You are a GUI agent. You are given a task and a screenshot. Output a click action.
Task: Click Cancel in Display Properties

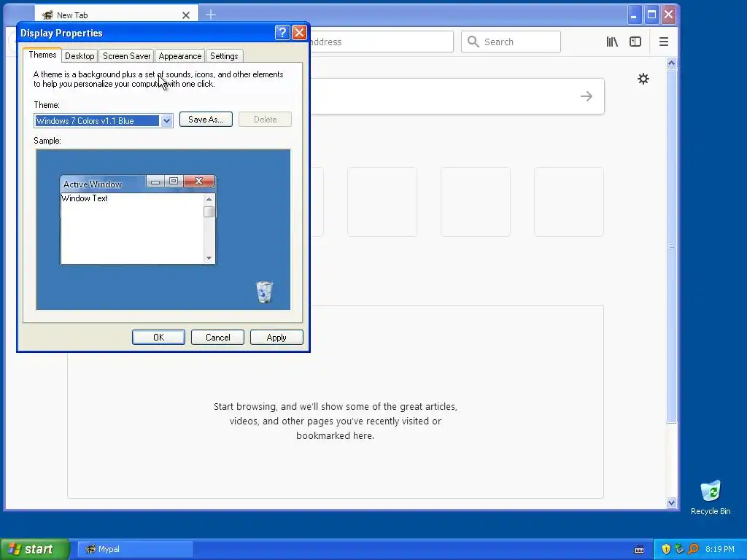click(x=217, y=337)
